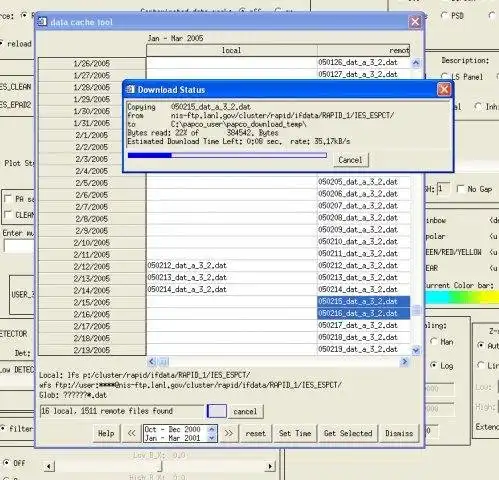Viewport: 499px width, 480px height.
Task: Select remote file 050219_dat_a_3_2.dat
Action: pyautogui.click(x=363, y=349)
